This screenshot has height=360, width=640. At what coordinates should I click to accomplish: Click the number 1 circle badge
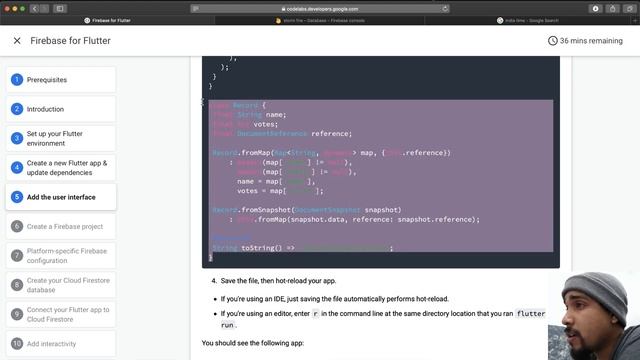point(17,80)
